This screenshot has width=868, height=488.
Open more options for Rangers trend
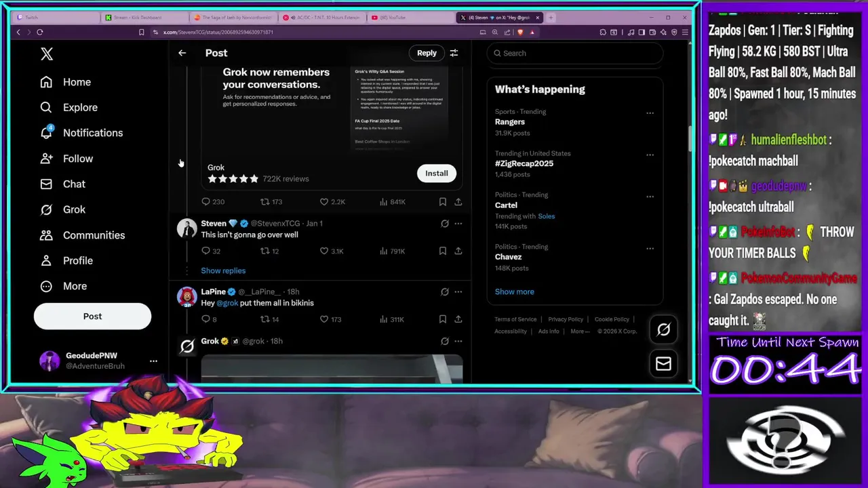650,113
